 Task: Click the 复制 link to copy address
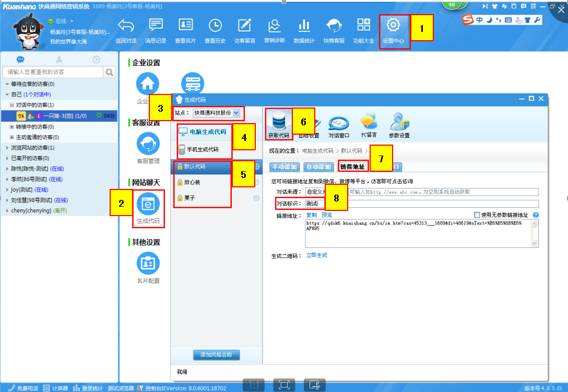[x=311, y=215]
